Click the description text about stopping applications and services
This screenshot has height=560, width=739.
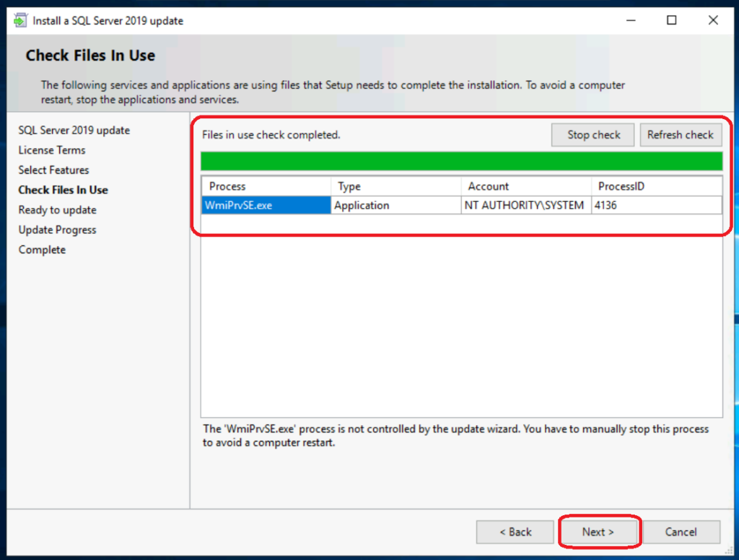point(333,92)
